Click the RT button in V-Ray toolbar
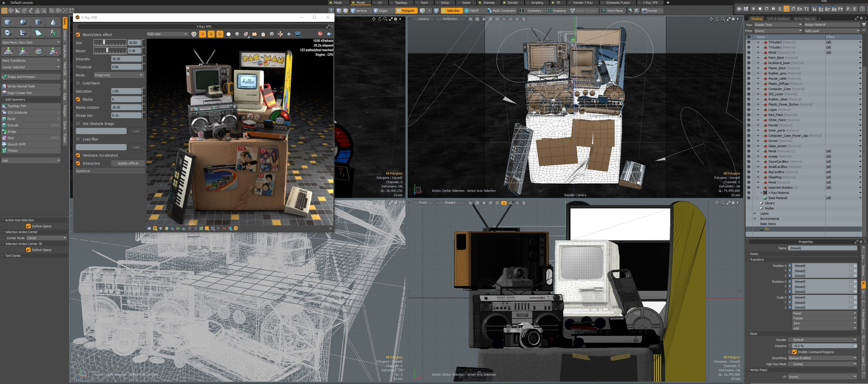The height and width of the screenshot is (384, 868). tap(828, 9)
